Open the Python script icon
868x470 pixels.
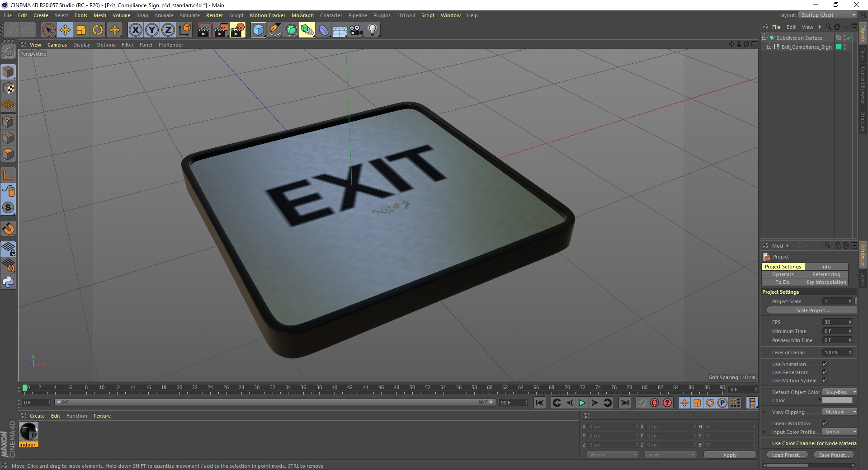8,282
